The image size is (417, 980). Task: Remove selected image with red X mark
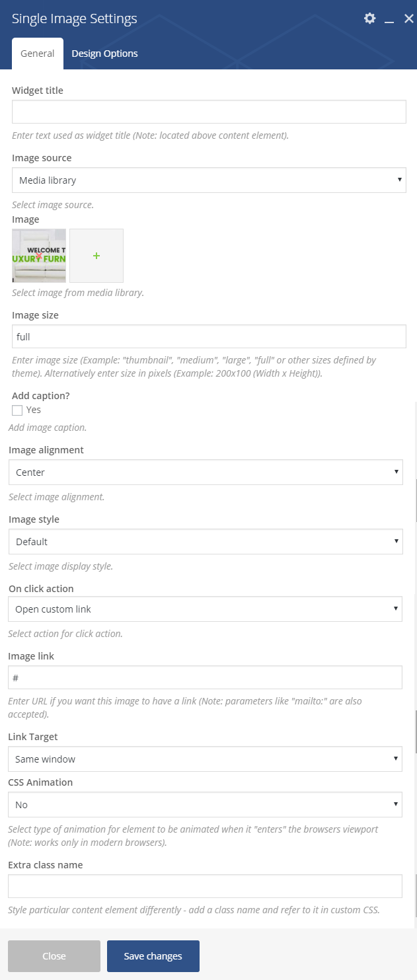click(40, 256)
